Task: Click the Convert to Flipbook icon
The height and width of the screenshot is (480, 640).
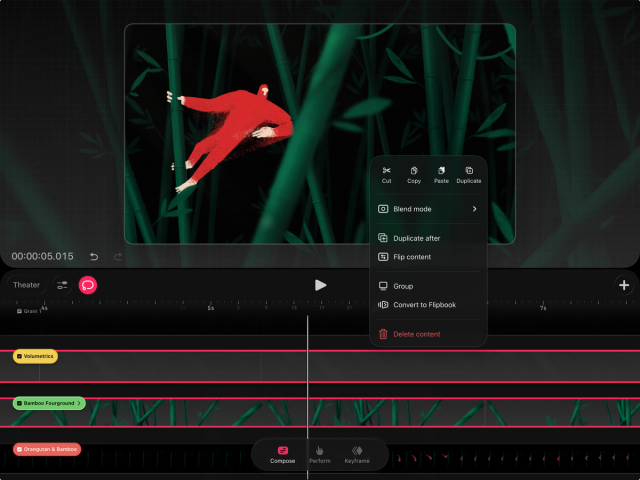Action: click(x=383, y=305)
